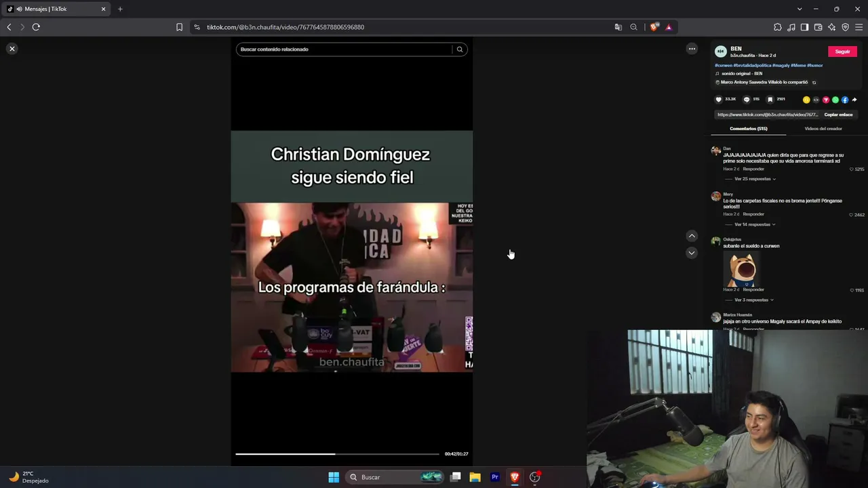Viewport: 868px width, 488px height.
Task: Share video via WhatsApp icon
Action: click(835, 100)
